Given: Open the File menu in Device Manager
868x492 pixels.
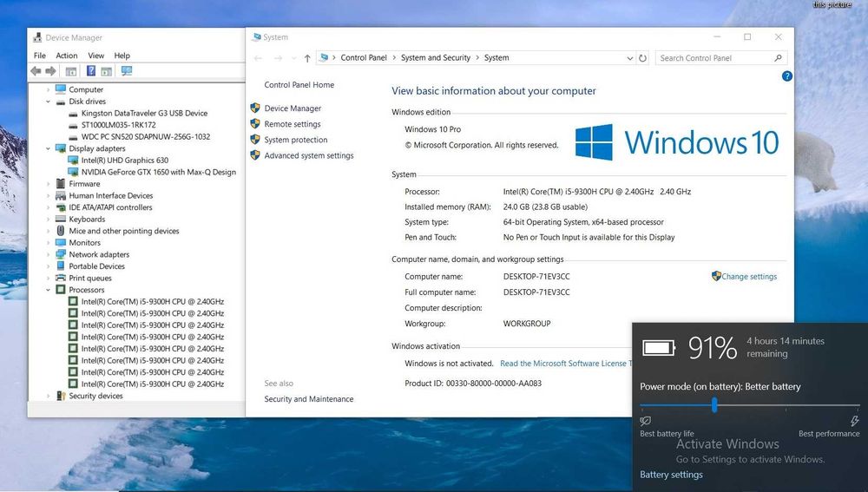Looking at the screenshot, I should (39, 56).
